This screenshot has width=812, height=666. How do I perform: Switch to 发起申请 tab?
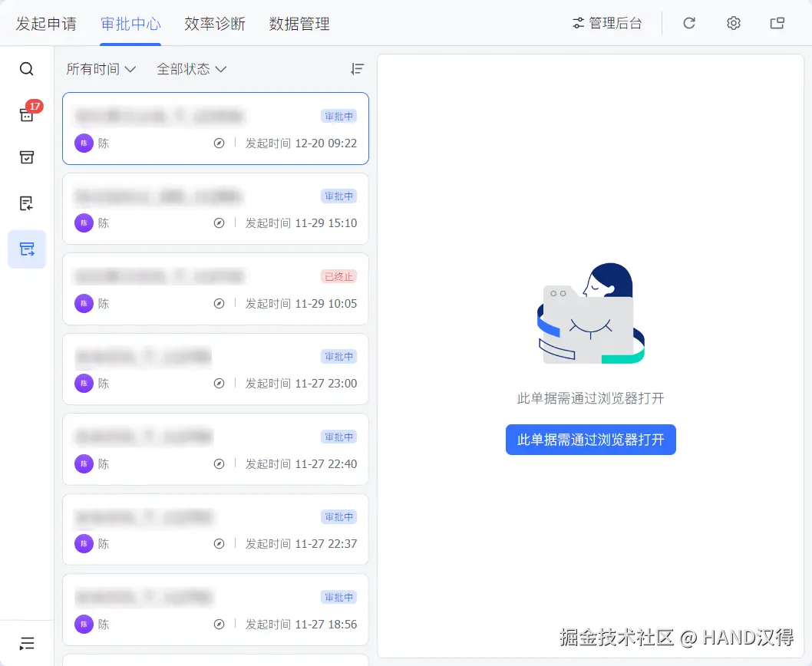coord(46,24)
